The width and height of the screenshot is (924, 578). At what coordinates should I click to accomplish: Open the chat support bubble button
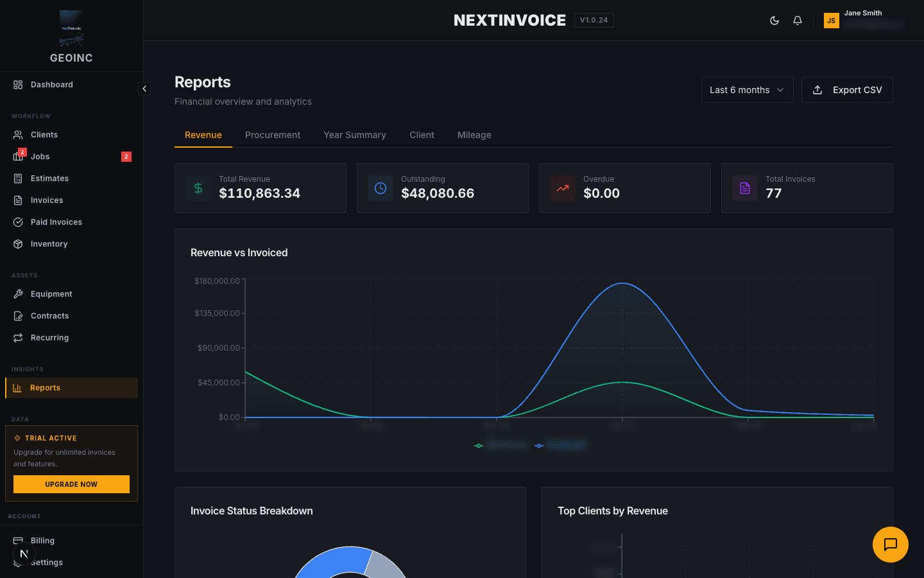click(891, 545)
